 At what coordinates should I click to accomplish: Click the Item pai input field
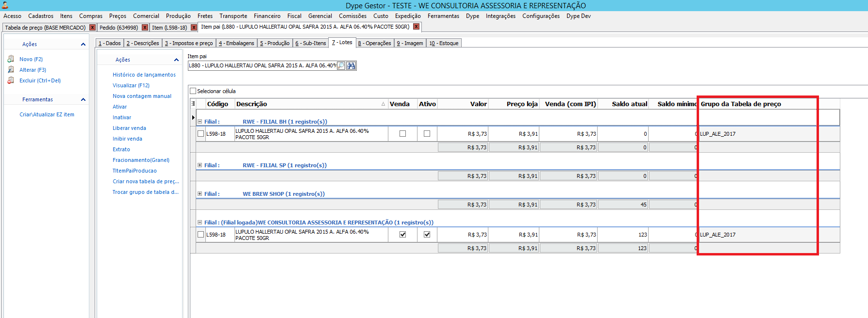click(262, 65)
